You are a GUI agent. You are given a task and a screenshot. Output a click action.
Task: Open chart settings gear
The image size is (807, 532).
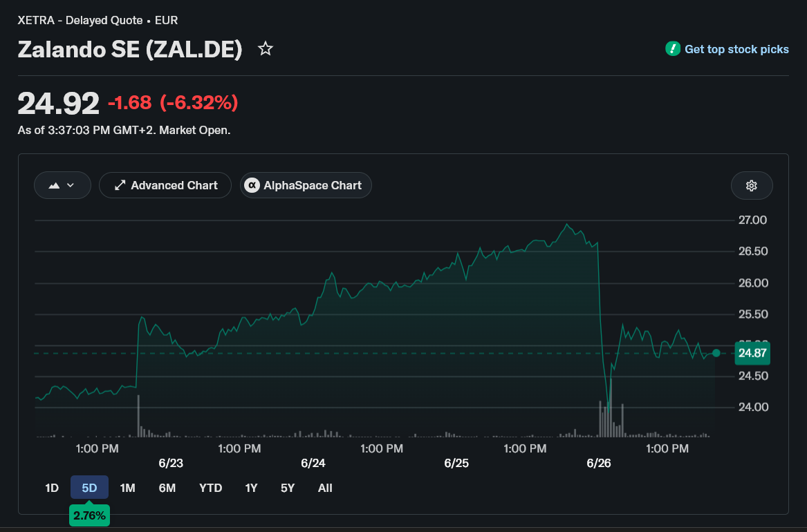click(x=752, y=186)
